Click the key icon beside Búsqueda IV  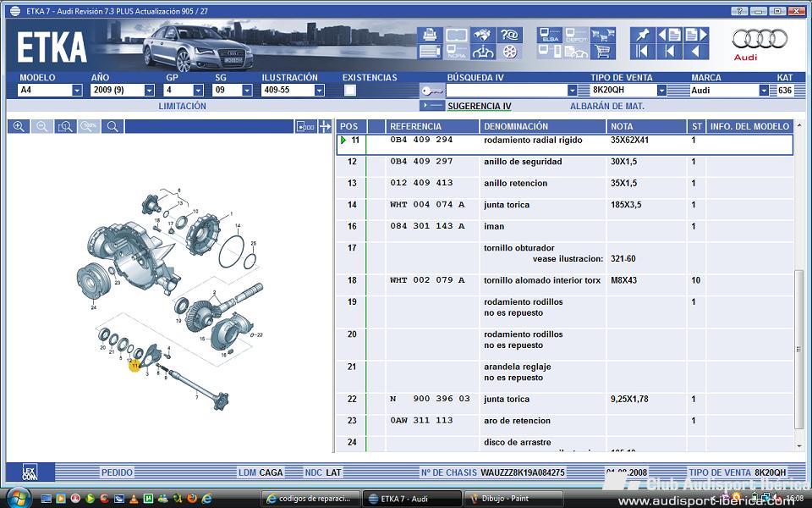point(431,91)
